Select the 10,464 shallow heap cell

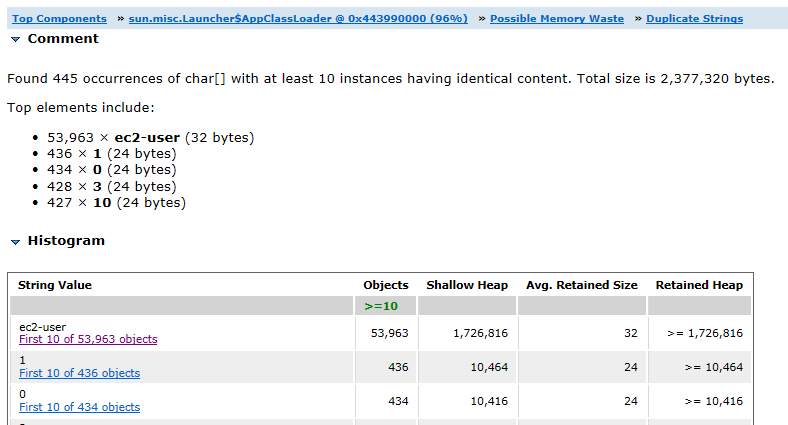pyautogui.click(x=467, y=367)
